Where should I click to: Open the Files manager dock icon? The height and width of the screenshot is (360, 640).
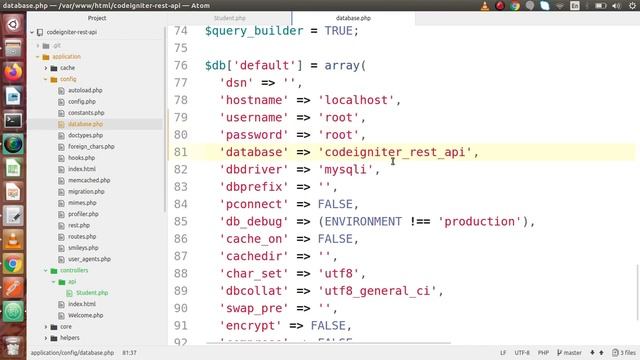pyautogui.click(x=13, y=48)
